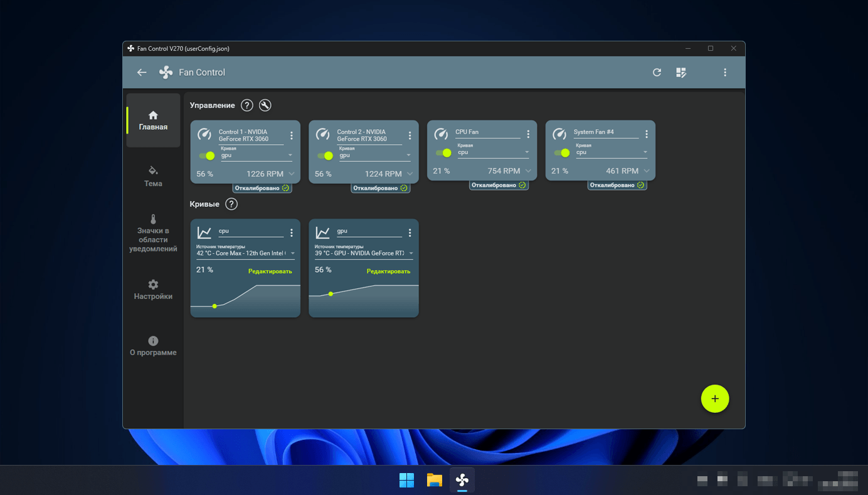The height and width of the screenshot is (495, 868).
Task: Click Control 1 name field
Action: [x=251, y=135]
